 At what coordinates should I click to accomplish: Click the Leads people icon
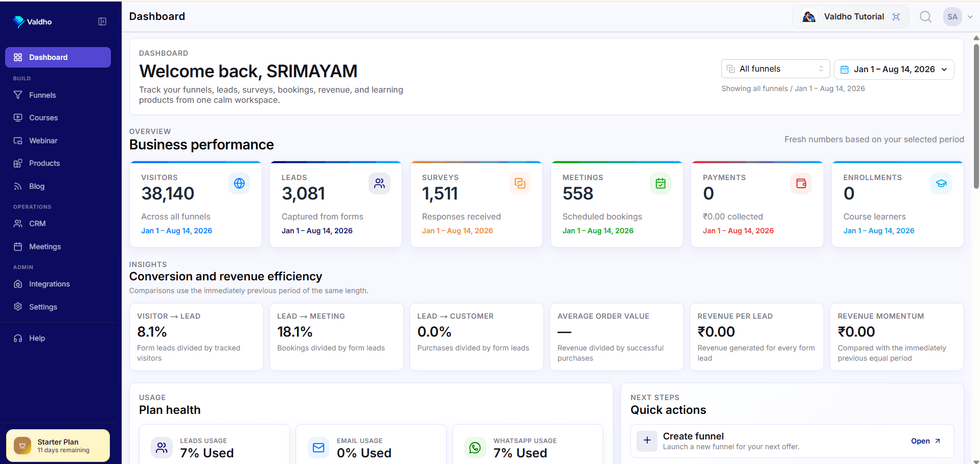[x=379, y=183]
